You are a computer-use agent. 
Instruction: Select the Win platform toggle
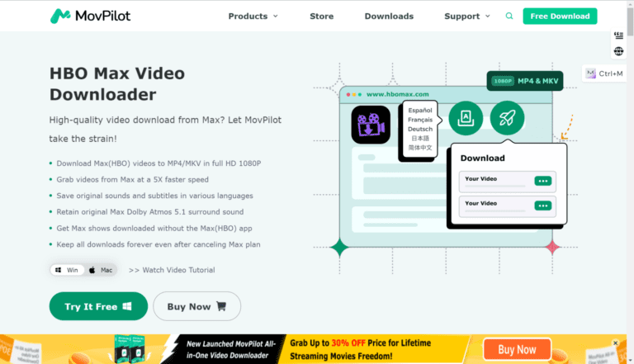coord(67,270)
